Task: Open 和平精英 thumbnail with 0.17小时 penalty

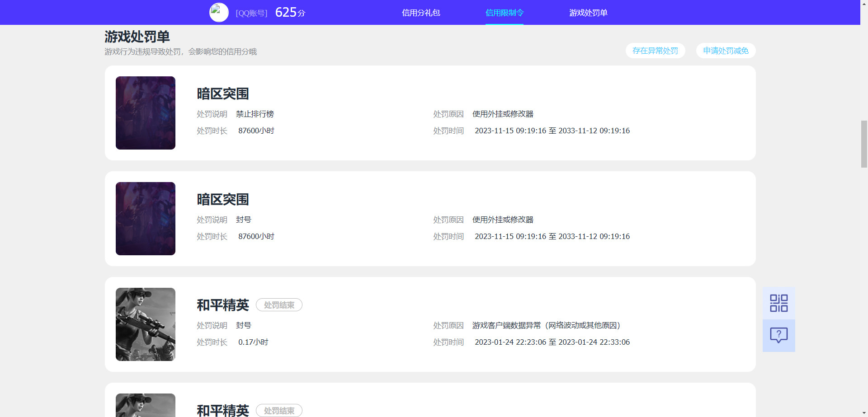Action: 146,324
